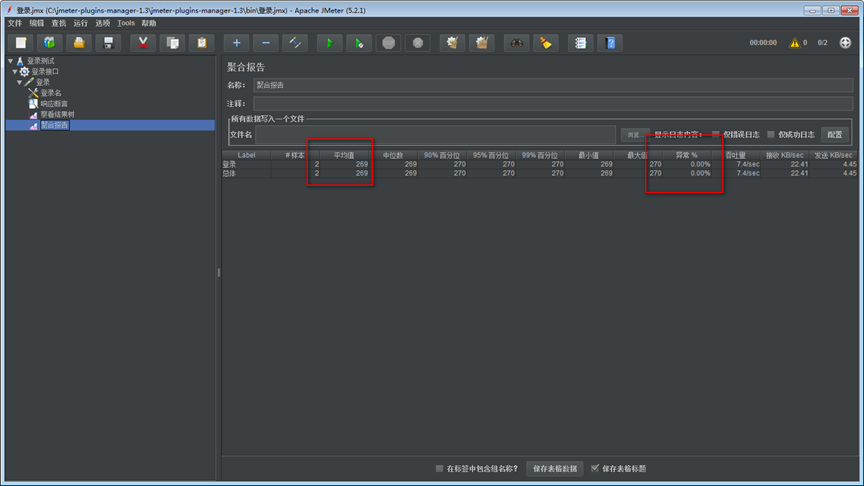864x486 pixels.
Task: Select the 聚合报告 tree item
Action: (x=55, y=125)
